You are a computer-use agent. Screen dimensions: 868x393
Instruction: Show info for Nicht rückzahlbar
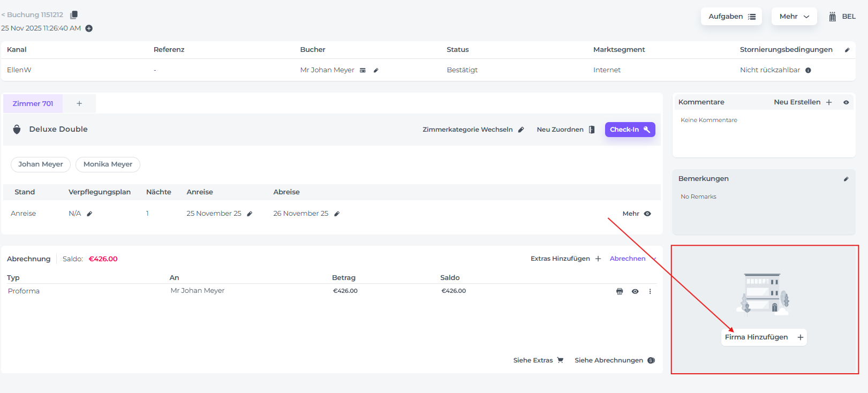[808, 70]
